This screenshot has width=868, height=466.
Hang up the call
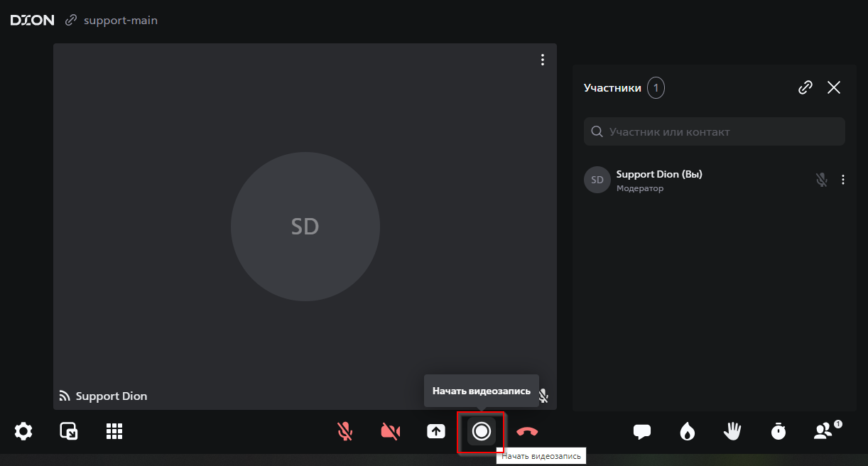tap(527, 431)
